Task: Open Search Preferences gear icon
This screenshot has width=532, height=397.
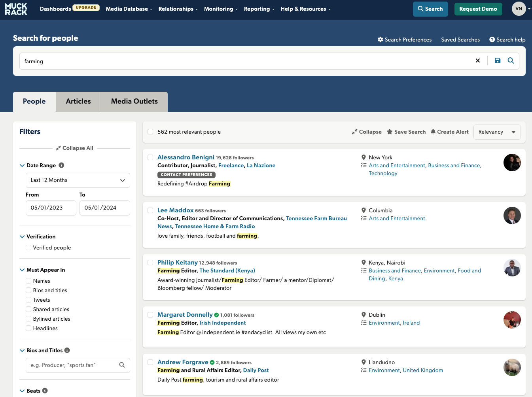Action: coord(381,40)
